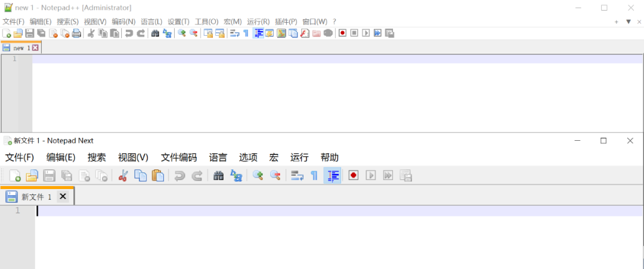Toggle Synchronize Horizontal Scrolling in Notepad++
This screenshot has height=269, width=644.
219,33
